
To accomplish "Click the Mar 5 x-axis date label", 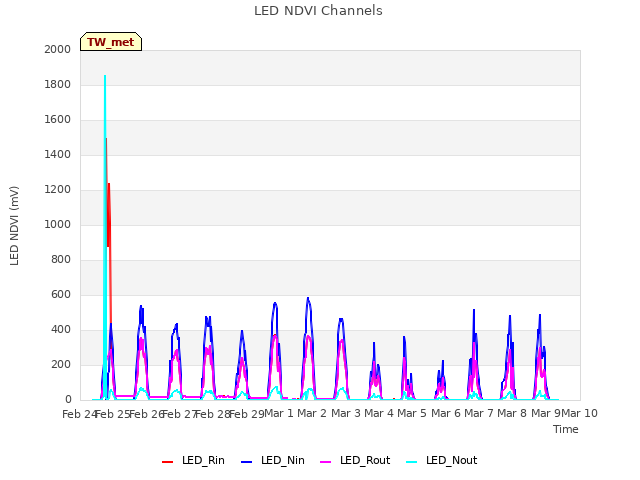I will pos(412,413).
